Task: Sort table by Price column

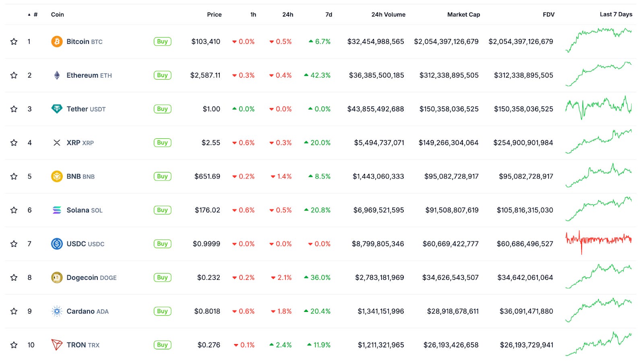Action: tap(214, 14)
